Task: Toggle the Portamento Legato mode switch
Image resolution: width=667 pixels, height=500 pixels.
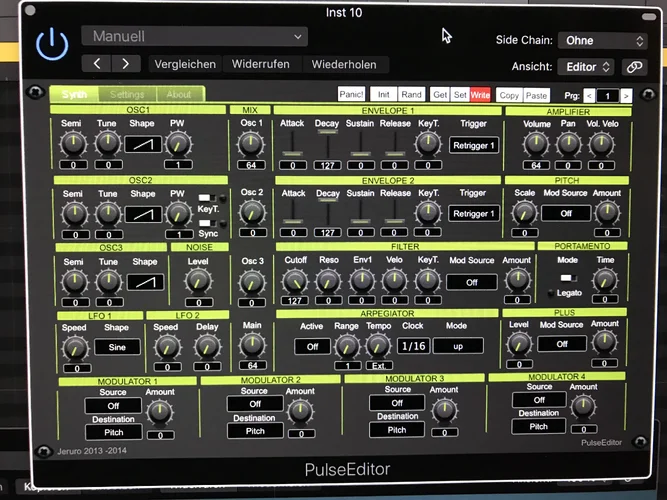Action: [x=568, y=277]
